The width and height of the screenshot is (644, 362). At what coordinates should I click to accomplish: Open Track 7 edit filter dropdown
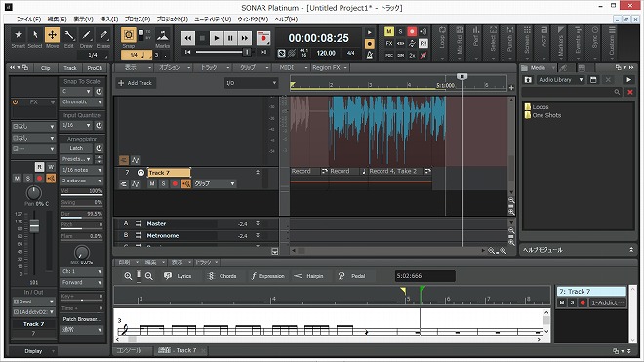[215, 183]
